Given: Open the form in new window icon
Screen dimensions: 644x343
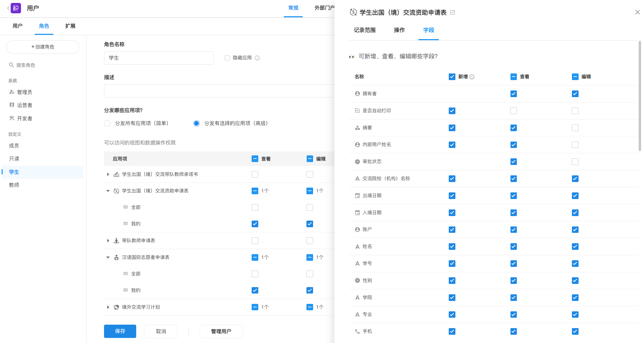Looking at the screenshot, I should [452, 13].
